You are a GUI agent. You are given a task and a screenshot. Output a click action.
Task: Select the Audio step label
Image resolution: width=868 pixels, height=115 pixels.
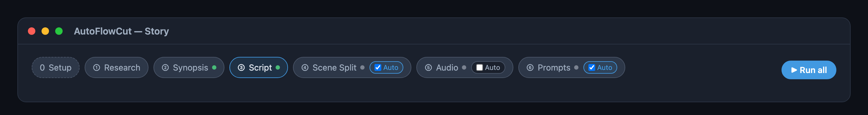click(x=447, y=68)
